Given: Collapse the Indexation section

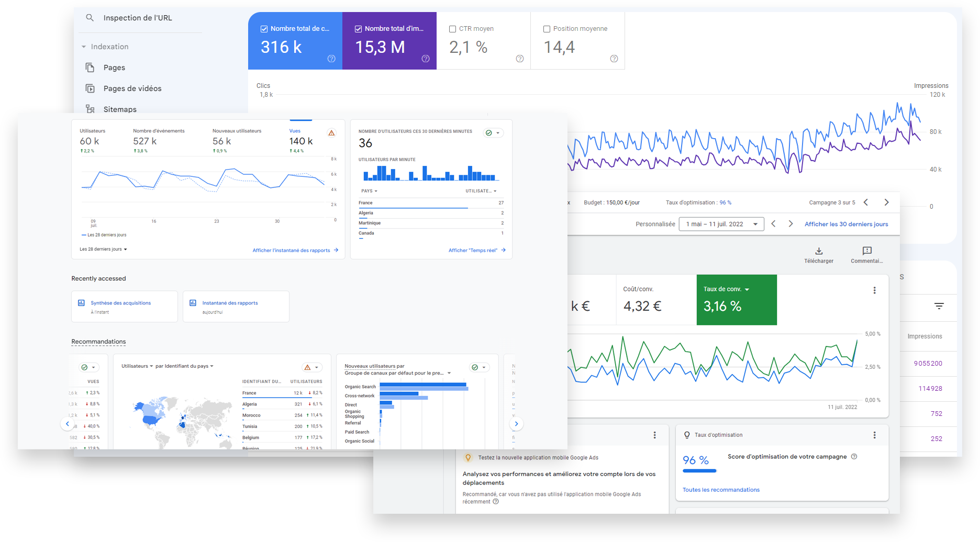Looking at the screenshot, I should tap(84, 47).
